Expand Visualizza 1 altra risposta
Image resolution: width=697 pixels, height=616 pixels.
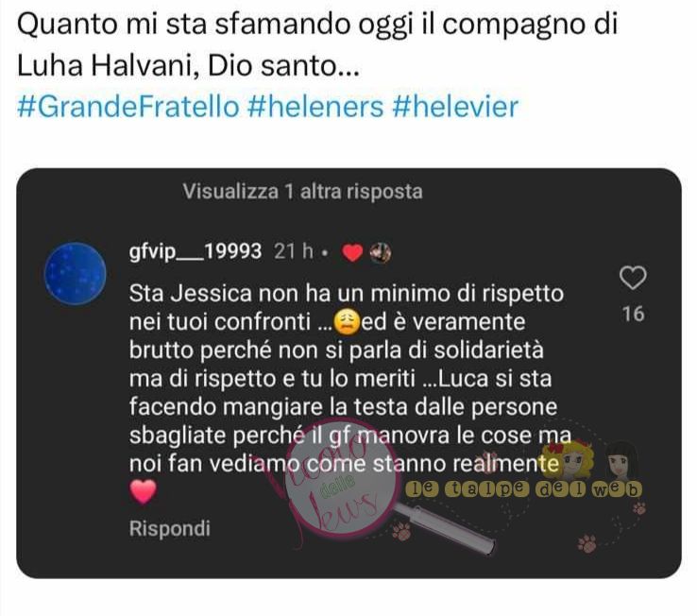302,192
